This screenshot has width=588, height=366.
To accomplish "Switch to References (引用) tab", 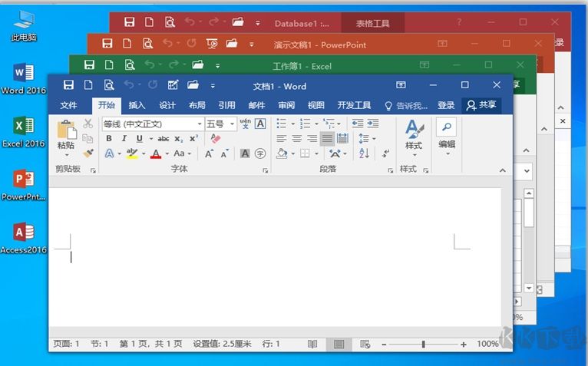I will 227,105.
